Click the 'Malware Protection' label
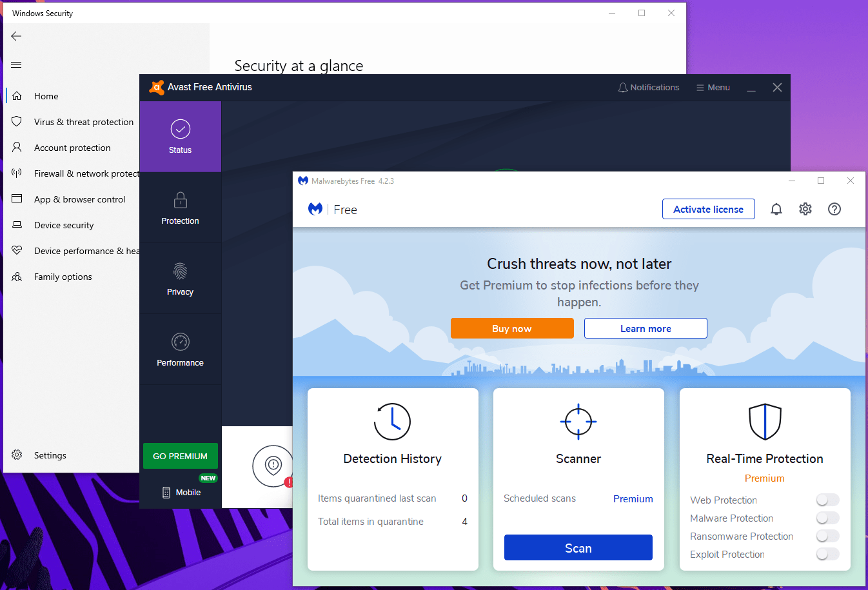The width and height of the screenshot is (868, 590). (x=731, y=518)
